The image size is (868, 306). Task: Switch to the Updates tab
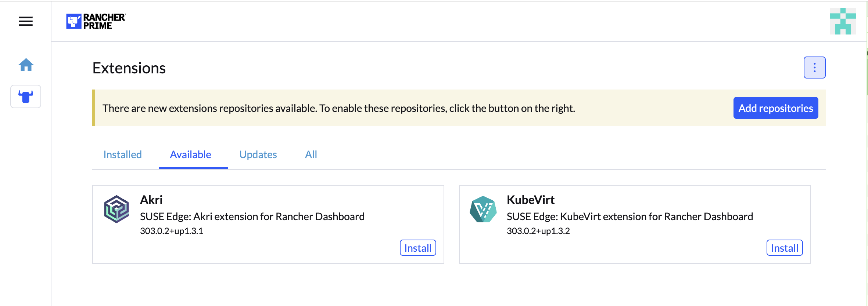pyautogui.click(x=258, y=154)
